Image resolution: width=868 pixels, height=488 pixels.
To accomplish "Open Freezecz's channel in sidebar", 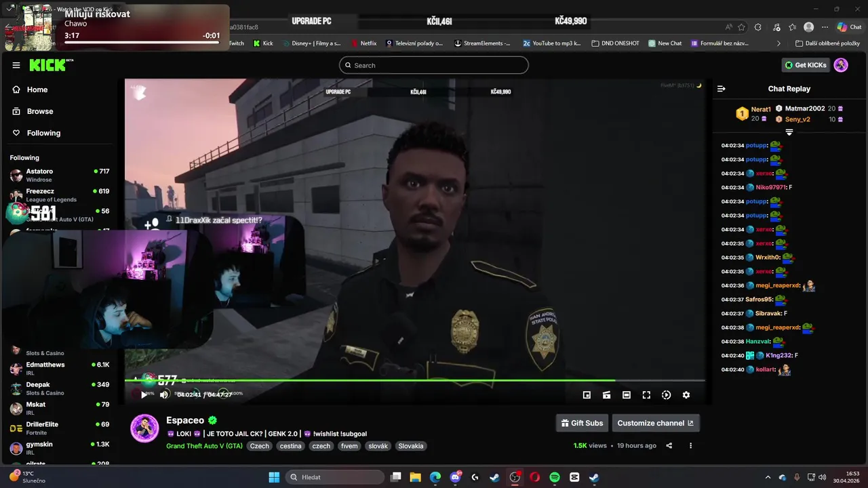I will click(x=60, y=195).
